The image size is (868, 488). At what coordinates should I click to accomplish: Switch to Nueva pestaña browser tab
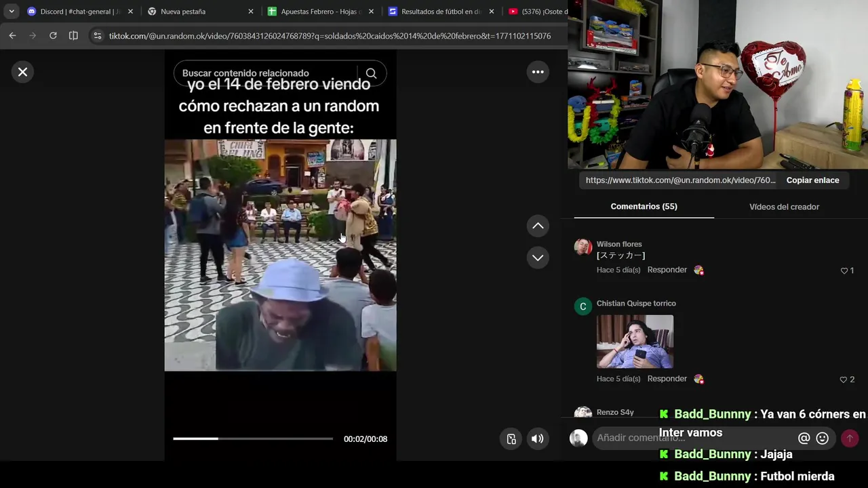click(200, 12)
